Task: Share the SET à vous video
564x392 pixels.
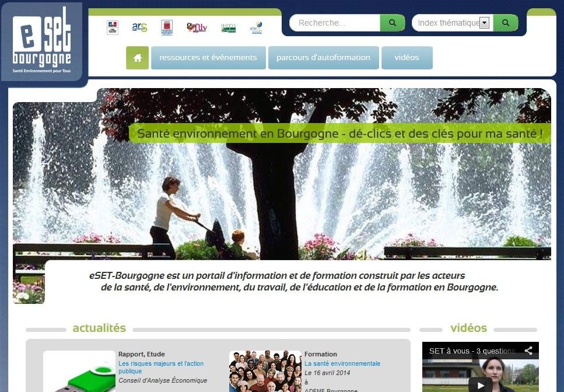Action: [528, 351]
